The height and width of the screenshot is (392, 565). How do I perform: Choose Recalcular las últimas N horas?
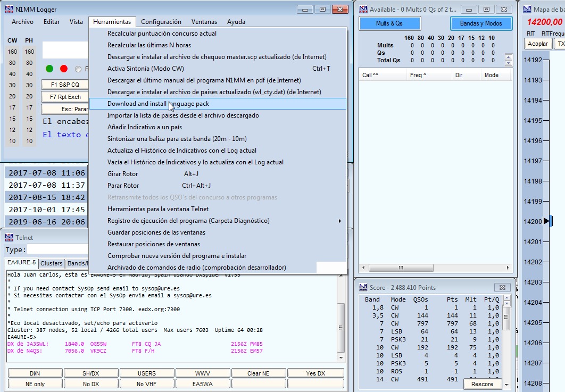218,45
